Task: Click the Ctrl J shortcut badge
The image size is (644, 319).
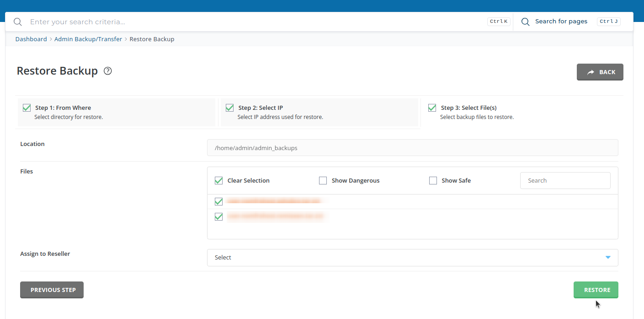Action: pos(609,22)
